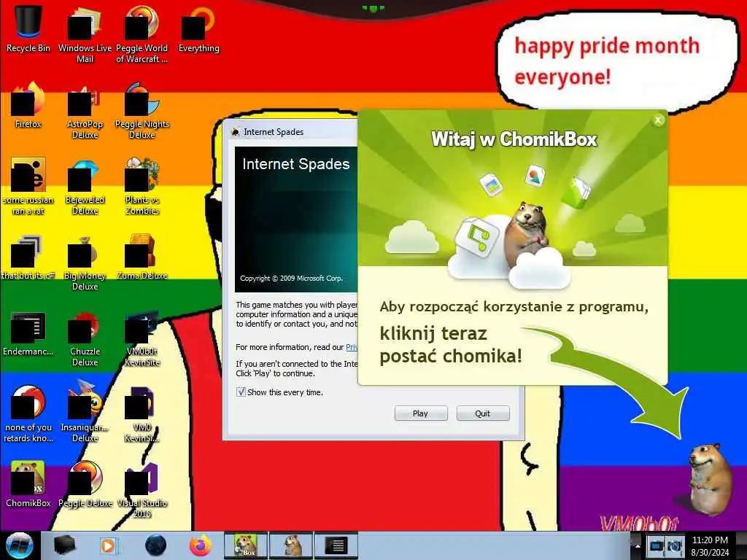Viewport: 747px width, 560px height.
Task: Switch to the hamster taskbar button
Action: point(291,545)
